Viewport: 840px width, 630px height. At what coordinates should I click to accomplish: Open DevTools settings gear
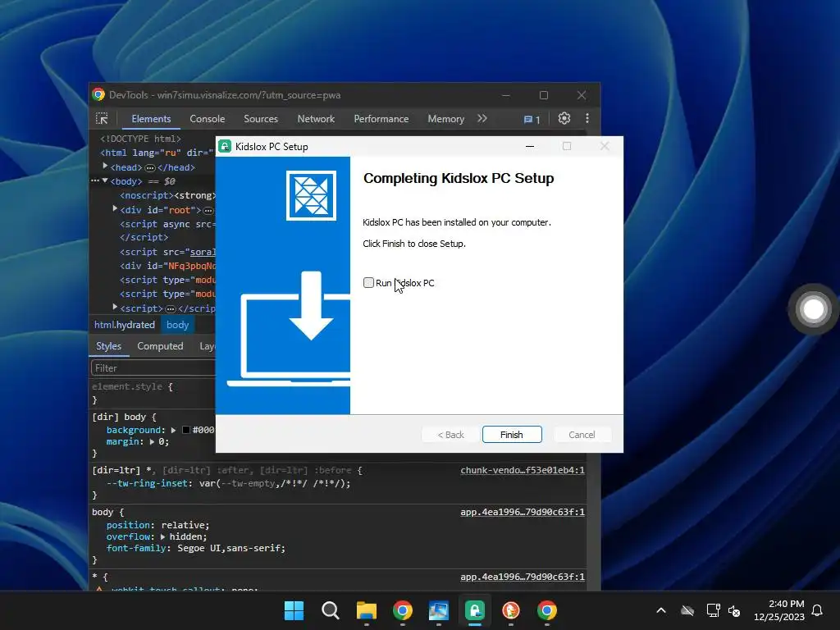[564, 118]
